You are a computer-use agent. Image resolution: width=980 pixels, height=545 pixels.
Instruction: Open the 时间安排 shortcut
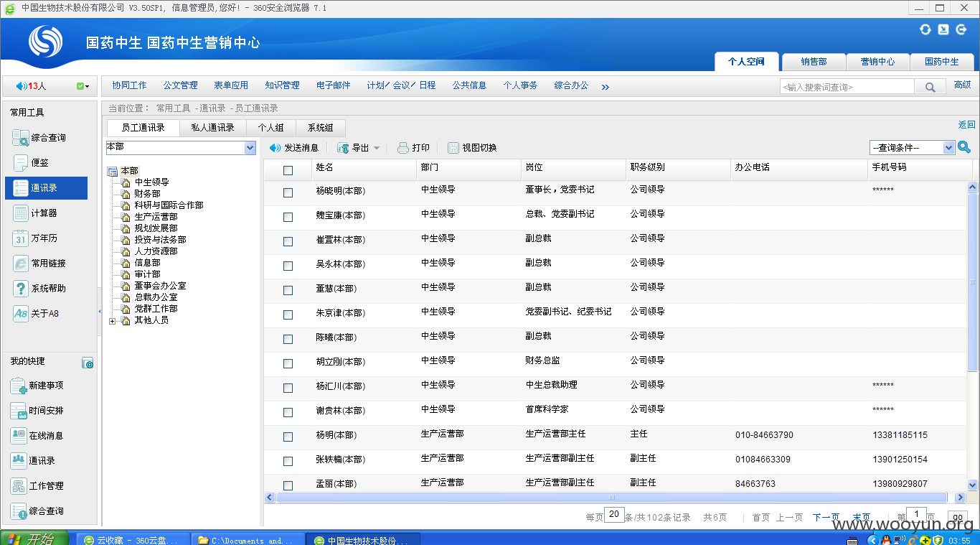point(37,411)
